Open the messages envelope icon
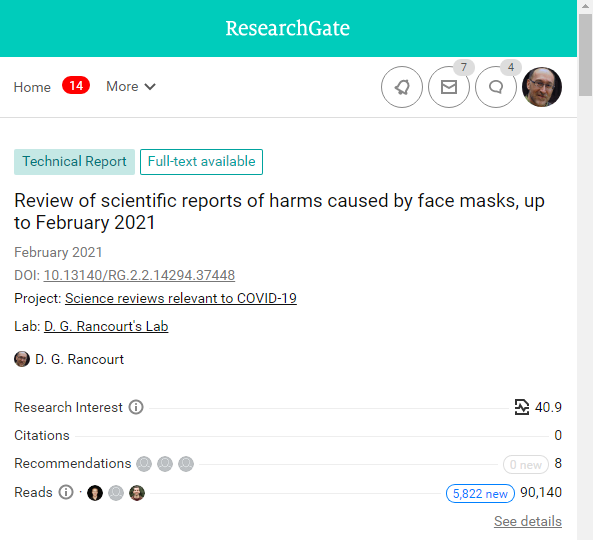 [449, 87]
